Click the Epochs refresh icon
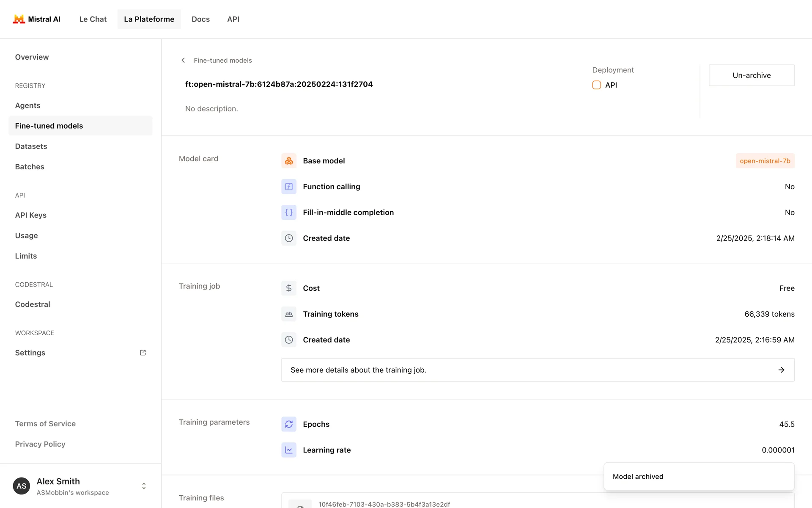 [x=289, y=424]
